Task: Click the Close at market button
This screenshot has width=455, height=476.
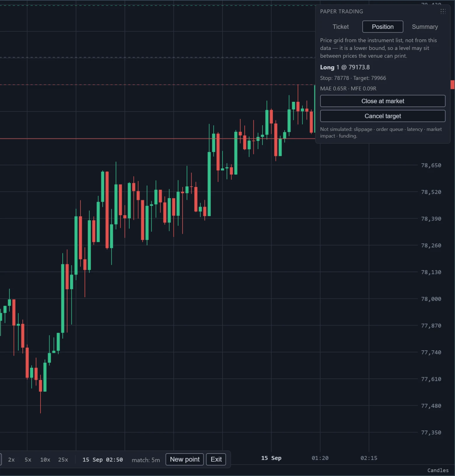Action: (x=383, y=101)
